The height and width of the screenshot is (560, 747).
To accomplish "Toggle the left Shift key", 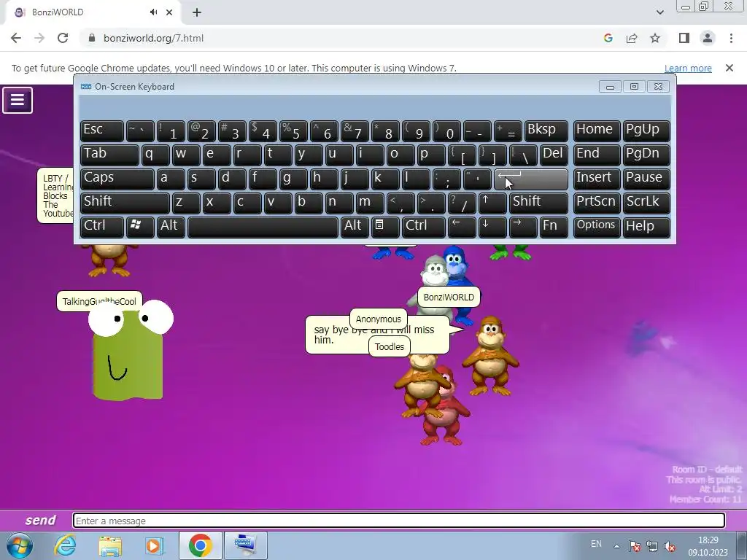I will click(x=125, y=203).
